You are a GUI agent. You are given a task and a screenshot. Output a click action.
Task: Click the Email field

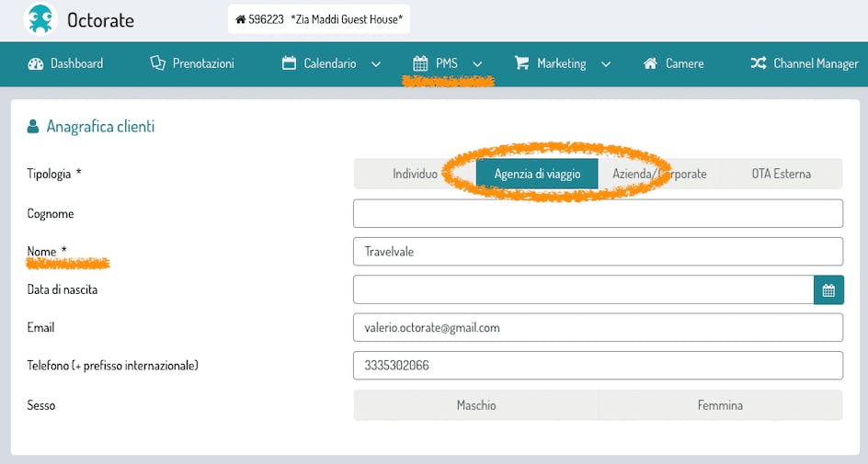pos(598,327)
